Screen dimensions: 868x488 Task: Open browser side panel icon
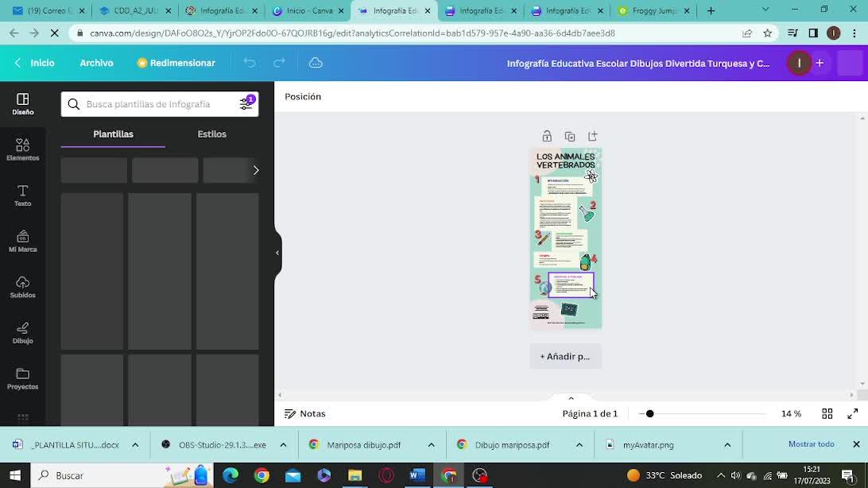813,33
